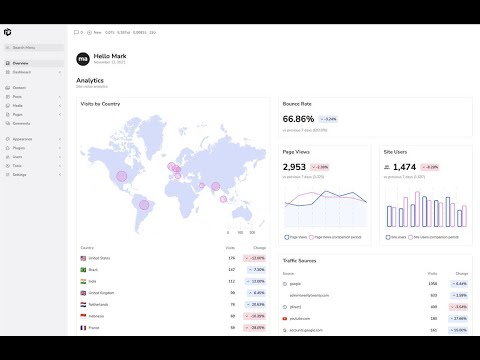Click the comment bubble icon in the top bar
480x360 pixels.
(76, 32)
